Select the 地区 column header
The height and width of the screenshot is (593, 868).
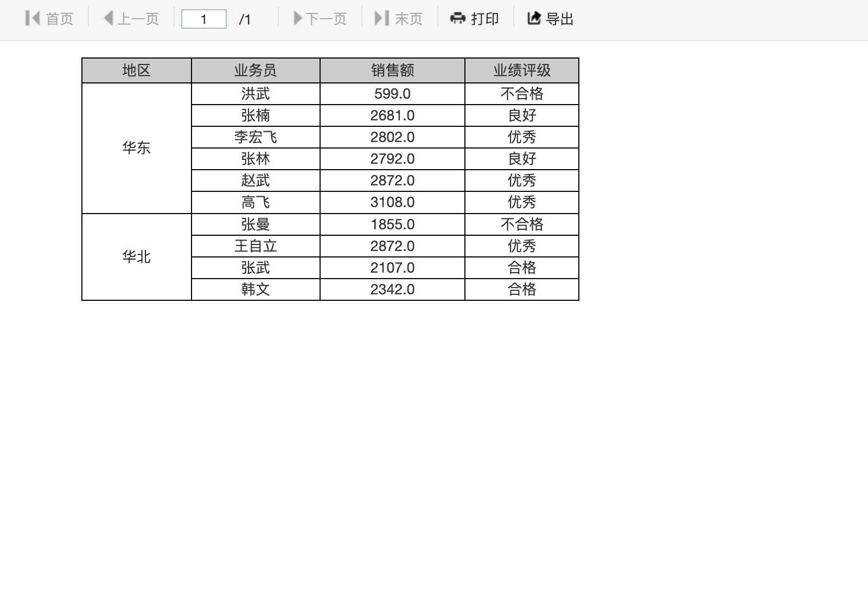137,70
